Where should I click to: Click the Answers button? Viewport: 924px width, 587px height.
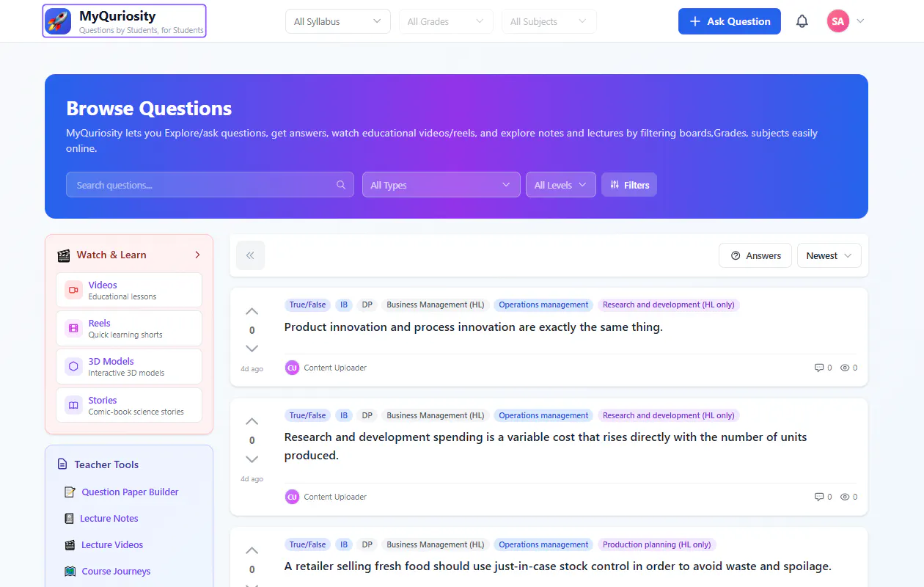coord(755,255)
